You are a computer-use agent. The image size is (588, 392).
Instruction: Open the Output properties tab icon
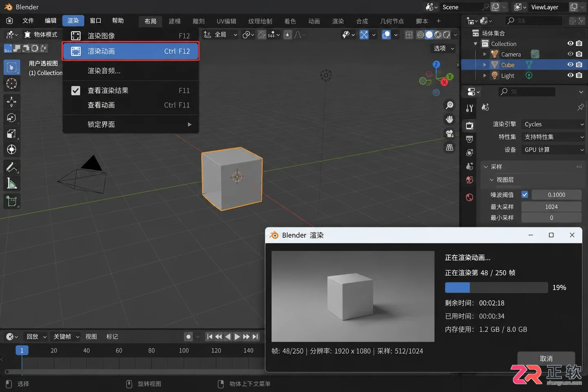[470, 139]
